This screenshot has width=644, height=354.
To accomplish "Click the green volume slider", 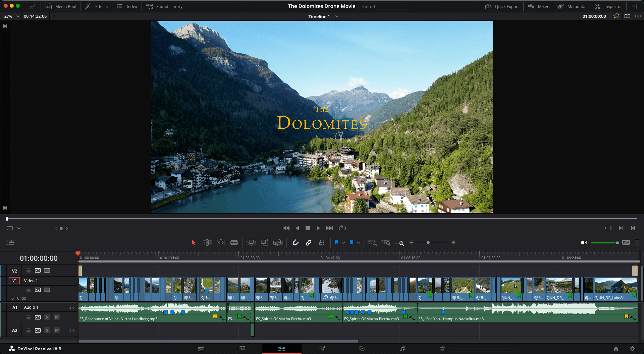I will point(604,243).
